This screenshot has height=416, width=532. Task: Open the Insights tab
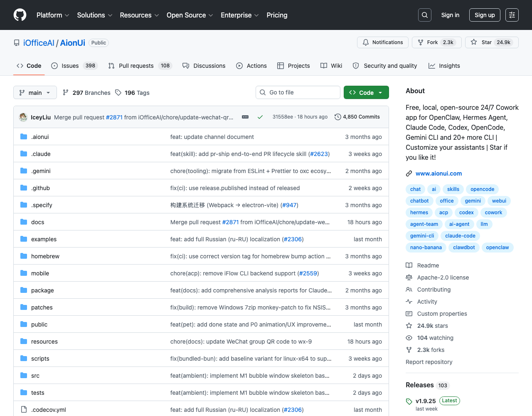coord(444,66)
